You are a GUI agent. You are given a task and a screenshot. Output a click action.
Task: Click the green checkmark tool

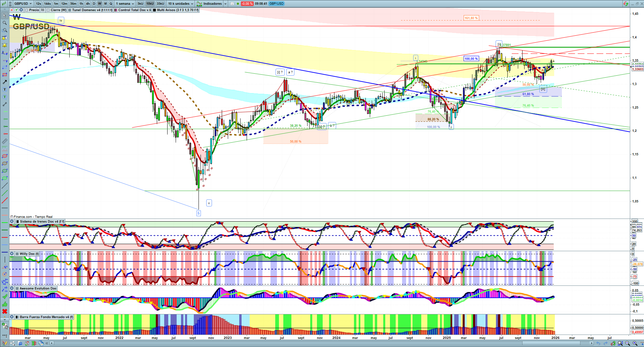5,297
